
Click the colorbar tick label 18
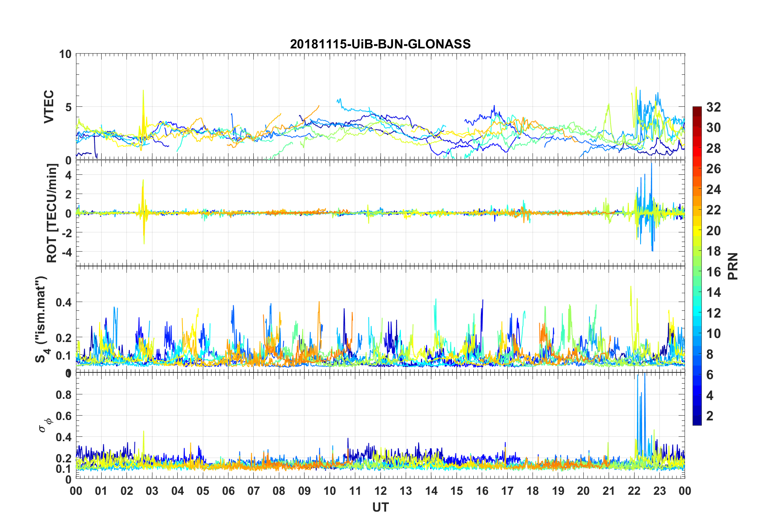click(x=713, y=251)
